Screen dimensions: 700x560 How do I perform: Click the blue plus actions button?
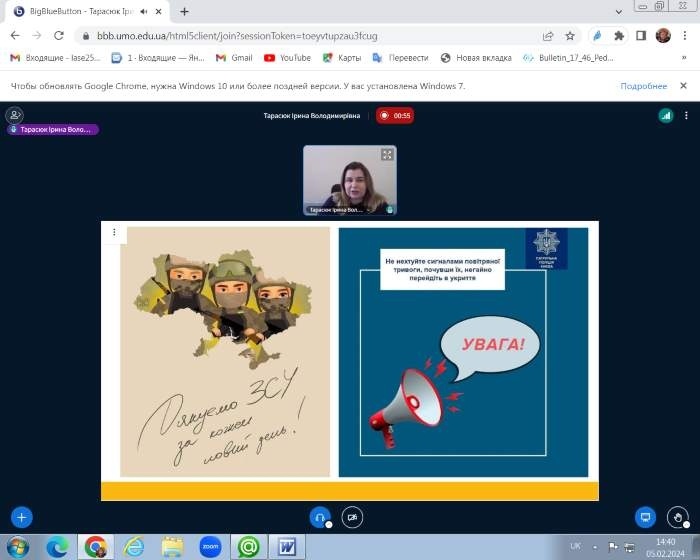click(21, 517)
